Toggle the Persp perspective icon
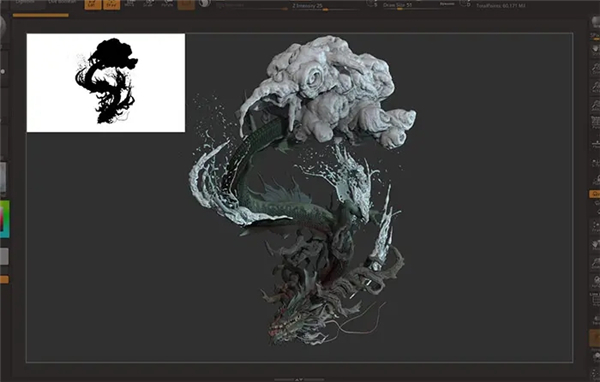The height and width of the screenshot is (382, 600). (595, 123)
